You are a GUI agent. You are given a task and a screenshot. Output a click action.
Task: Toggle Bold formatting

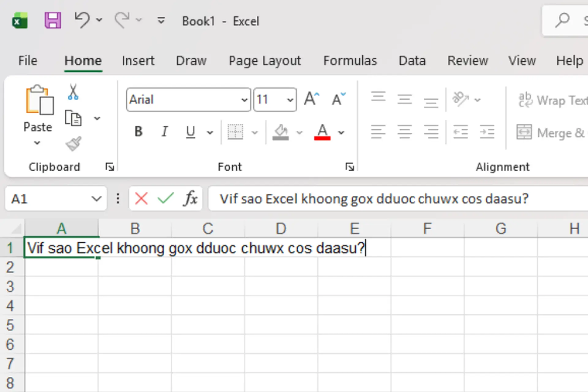[138, 132]
